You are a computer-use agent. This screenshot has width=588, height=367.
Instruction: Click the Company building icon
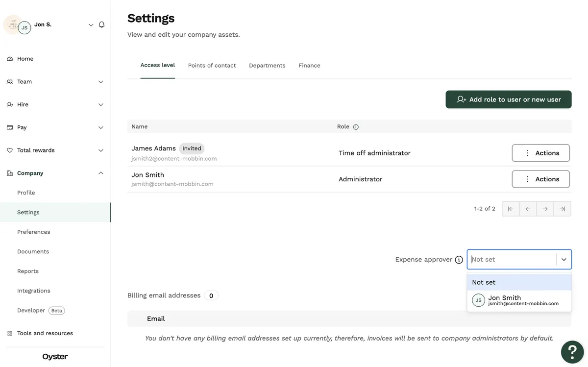point(10,173)
